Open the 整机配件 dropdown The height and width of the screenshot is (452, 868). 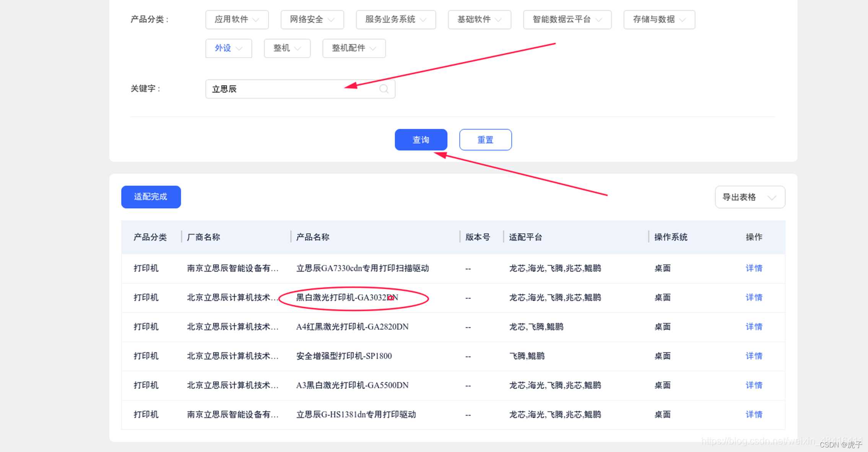pos(354,48)
